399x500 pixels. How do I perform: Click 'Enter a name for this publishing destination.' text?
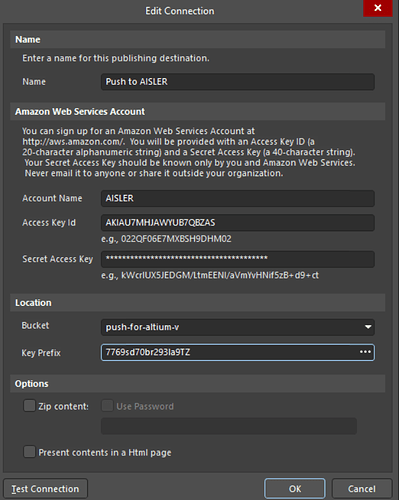[x=116, y=58]
